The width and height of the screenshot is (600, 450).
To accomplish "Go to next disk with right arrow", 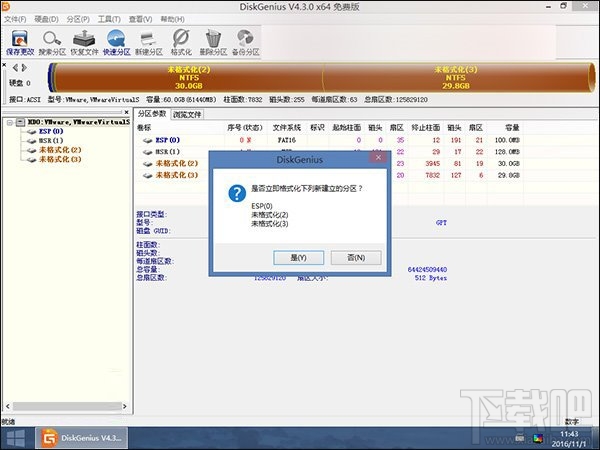I will coord(24,68).
